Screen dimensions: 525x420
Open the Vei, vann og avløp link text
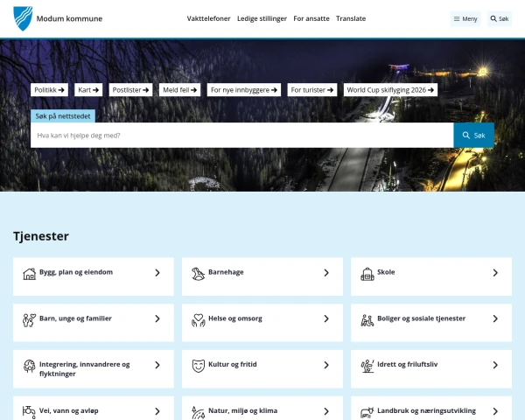[68, 410]
